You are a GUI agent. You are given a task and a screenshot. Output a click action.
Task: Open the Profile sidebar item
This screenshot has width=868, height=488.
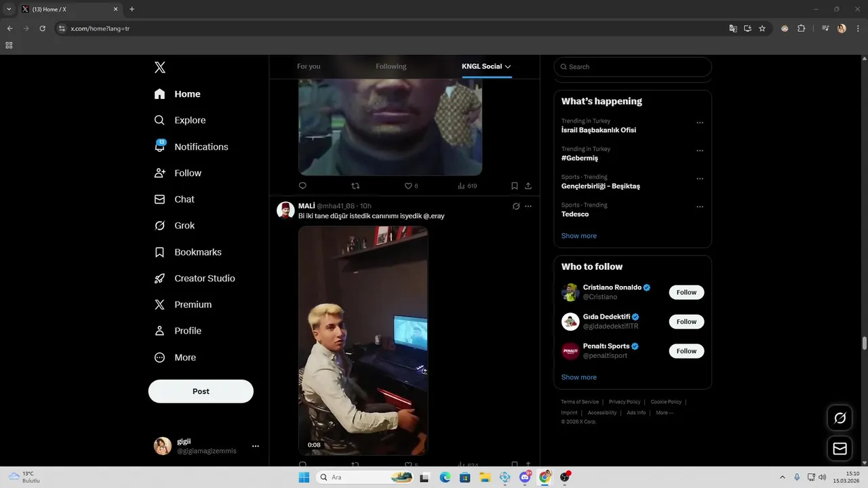(x=178, y=331)
